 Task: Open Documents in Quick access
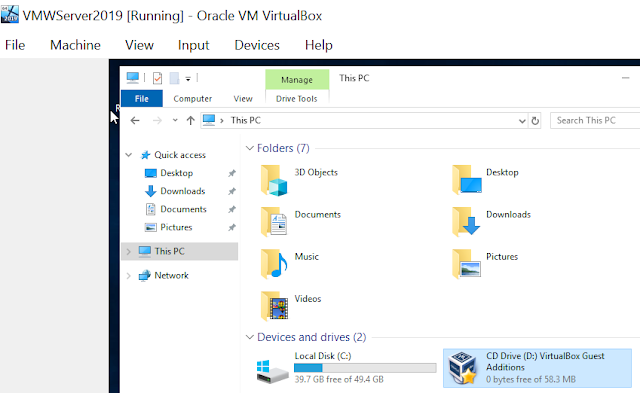click(x=183, y=209)
